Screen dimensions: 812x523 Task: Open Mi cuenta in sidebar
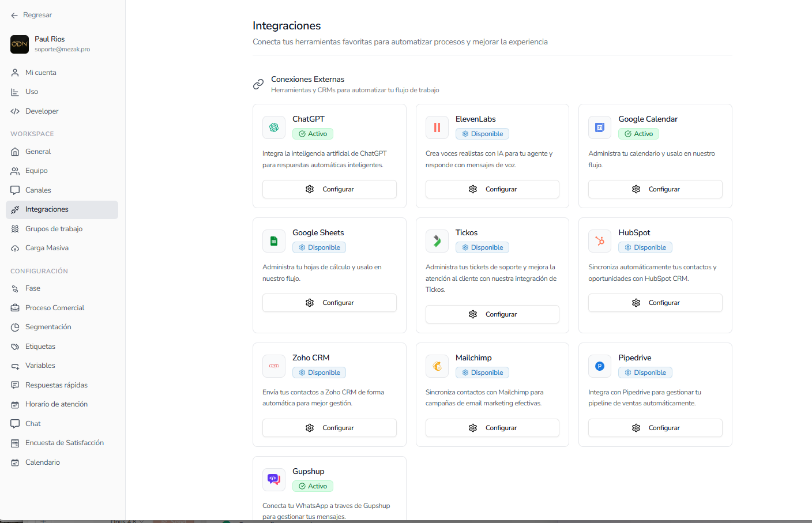pos(62,73)
